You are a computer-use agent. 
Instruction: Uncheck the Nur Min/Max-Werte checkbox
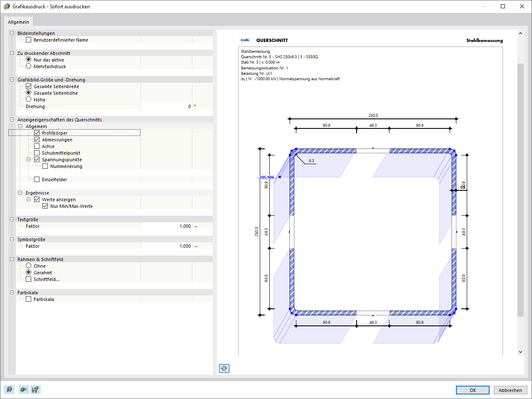tap(45, 206)
